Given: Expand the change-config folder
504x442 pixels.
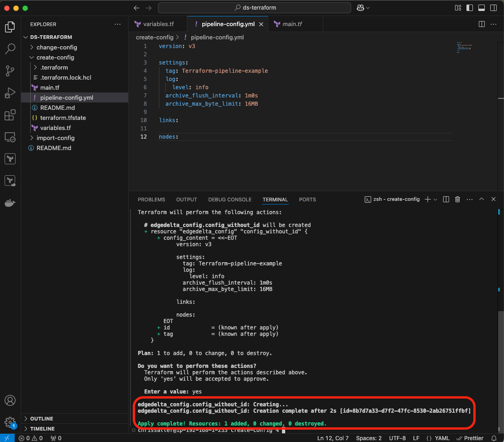Looking at the screenshot, I should click(x=56, y=47).
